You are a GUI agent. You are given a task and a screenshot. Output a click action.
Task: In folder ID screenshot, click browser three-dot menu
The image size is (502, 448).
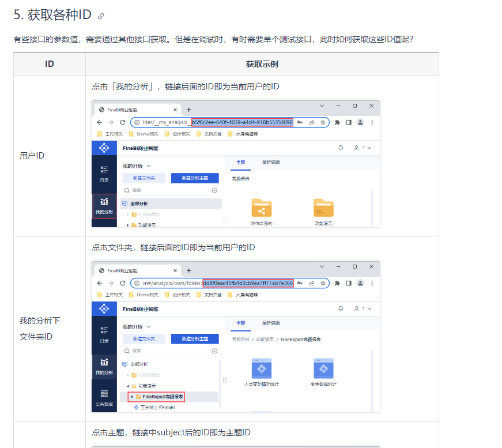point(372,283)
